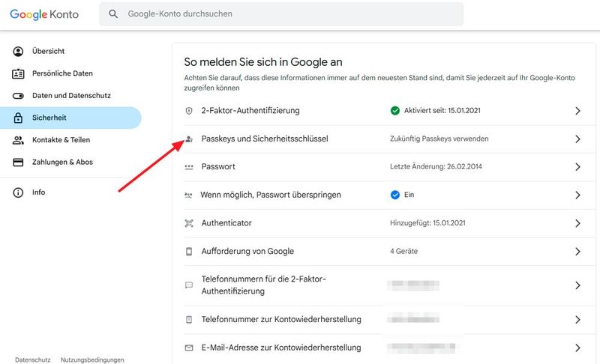
Task: Click the 2-Faktor Telefonnummern message icon
Action: [x=189, y=285]
